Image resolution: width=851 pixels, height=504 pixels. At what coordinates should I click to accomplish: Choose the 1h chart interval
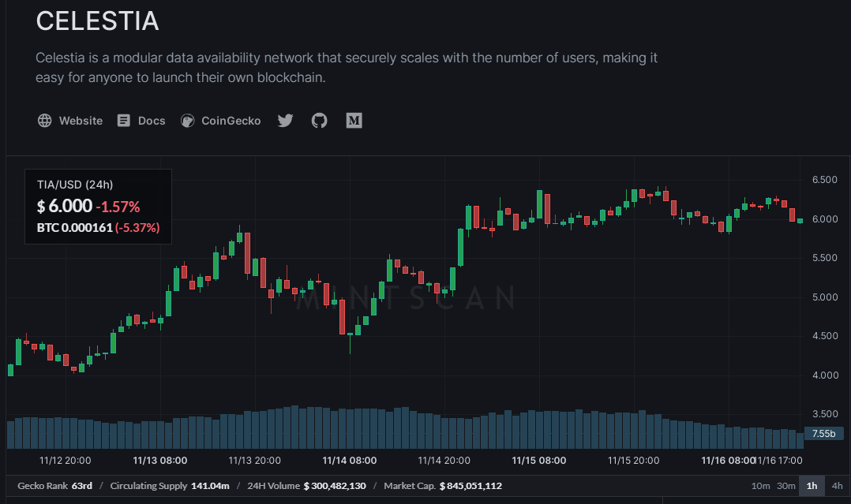pos(812,486)
